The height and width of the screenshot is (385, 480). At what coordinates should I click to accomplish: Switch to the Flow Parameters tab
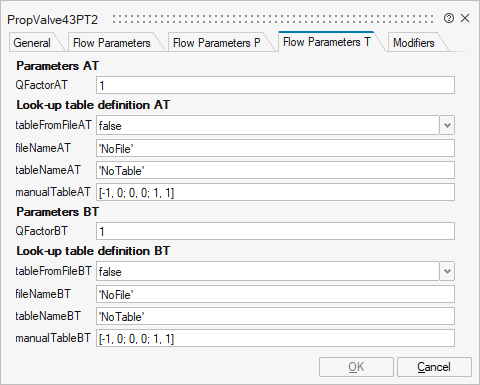click(112, 43)
